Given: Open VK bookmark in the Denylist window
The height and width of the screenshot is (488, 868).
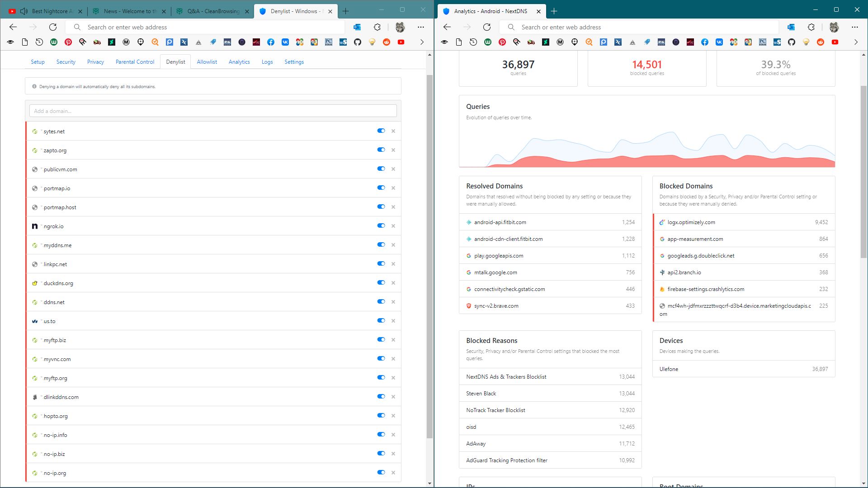Looking at the screenshot, I should (x=285, y=42).
